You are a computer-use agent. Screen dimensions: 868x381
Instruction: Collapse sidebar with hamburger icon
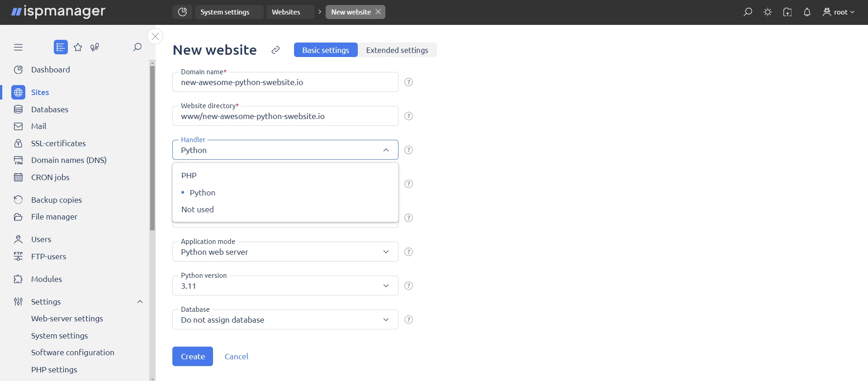click(x=18, y=47)
